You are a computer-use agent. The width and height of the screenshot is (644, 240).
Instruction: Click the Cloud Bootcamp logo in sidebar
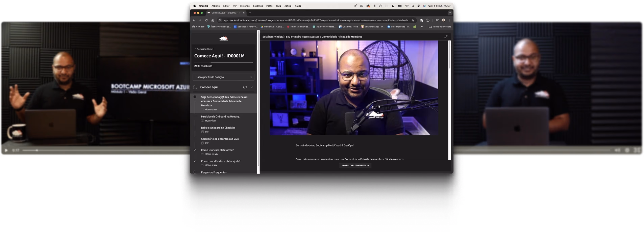[x=223, y=39]
